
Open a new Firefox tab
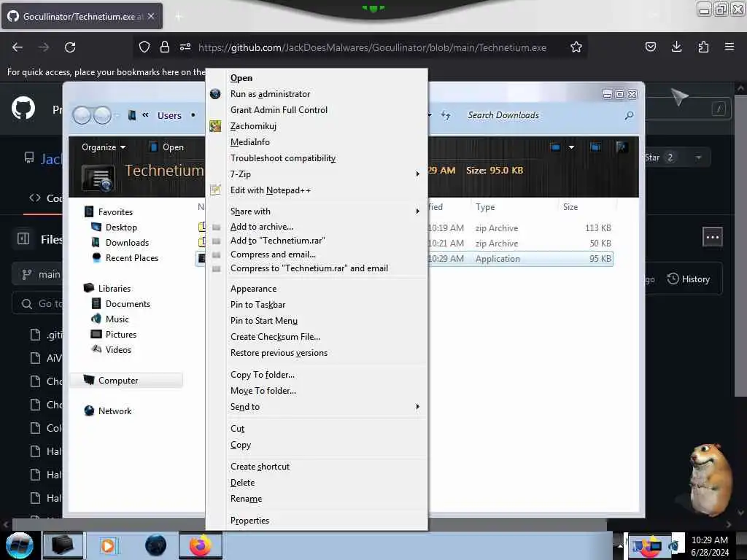tap(179, 17)
